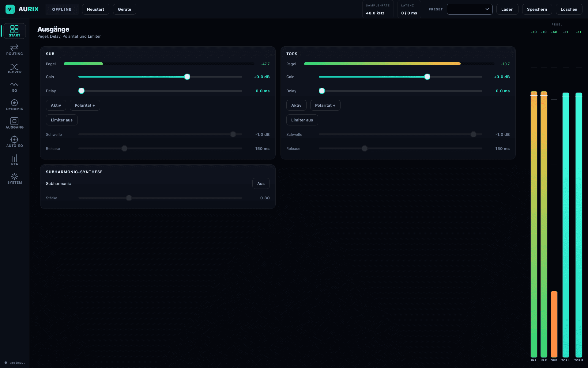Adjust the SUB Delay slider handle

click(x=81, y=91)
